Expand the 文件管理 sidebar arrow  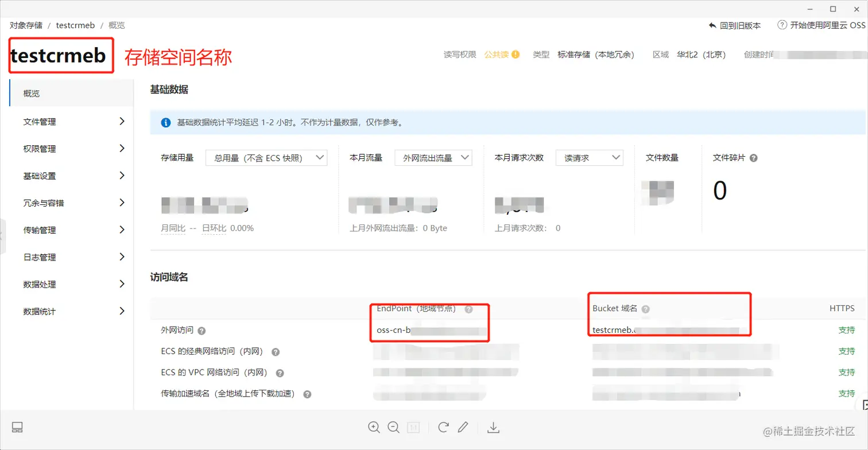[122, 121]
